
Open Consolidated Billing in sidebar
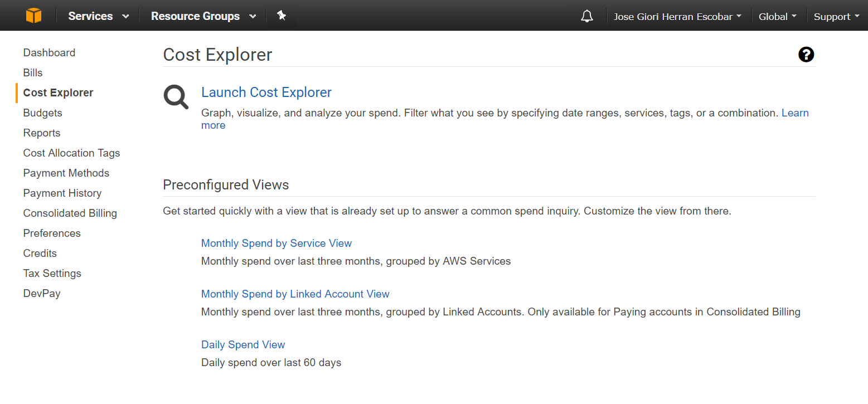point(70,213)
